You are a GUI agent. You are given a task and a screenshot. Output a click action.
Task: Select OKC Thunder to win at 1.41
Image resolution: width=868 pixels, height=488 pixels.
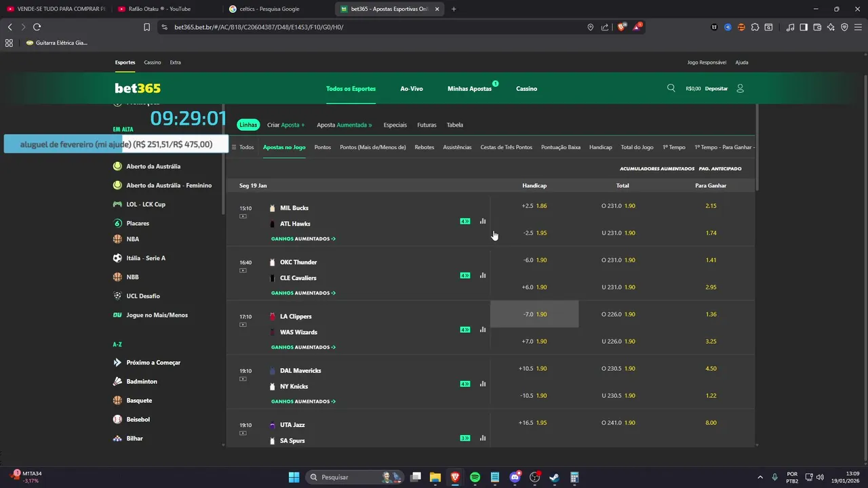[x=711, y=260]
